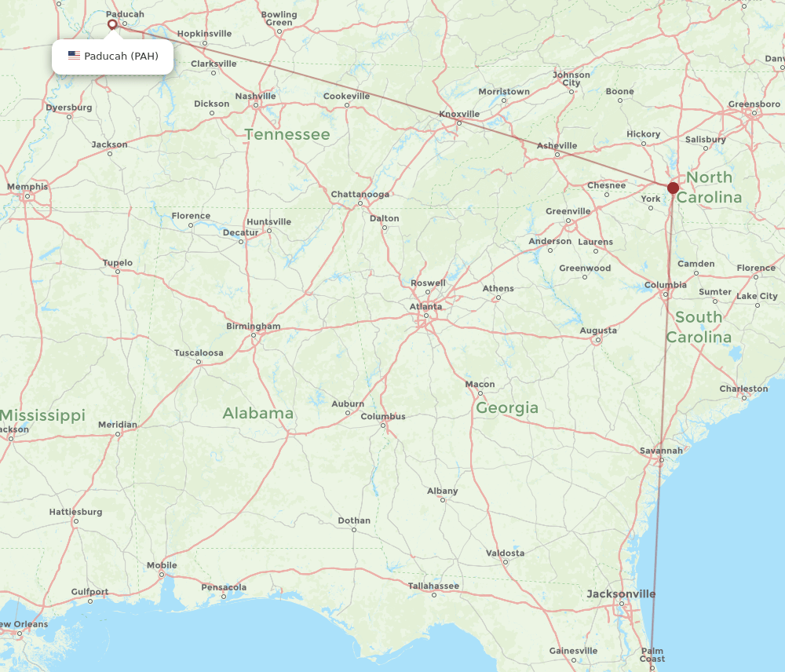Screen dimensions: 785x672
Task: Click the Birmingham city label
Action: pyautogui.click(x=254, y=327)
